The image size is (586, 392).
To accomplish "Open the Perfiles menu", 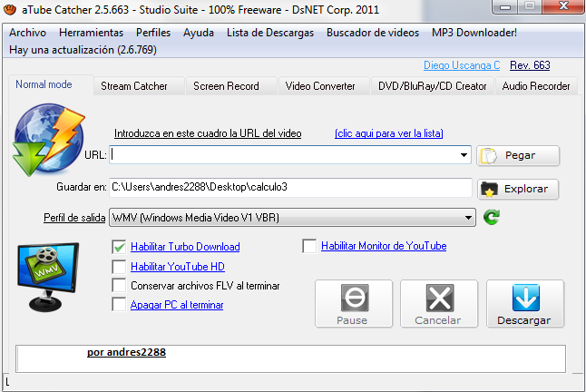I will tap(153, 33).
